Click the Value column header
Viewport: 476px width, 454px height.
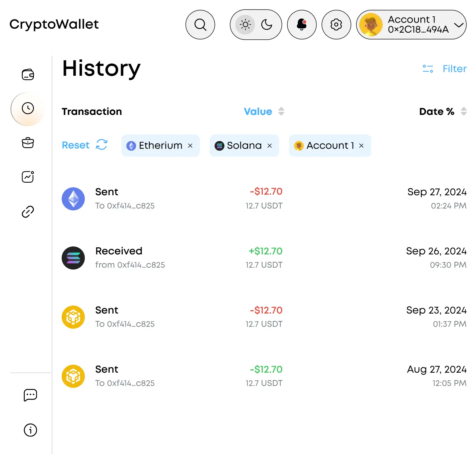click(258, 111)
